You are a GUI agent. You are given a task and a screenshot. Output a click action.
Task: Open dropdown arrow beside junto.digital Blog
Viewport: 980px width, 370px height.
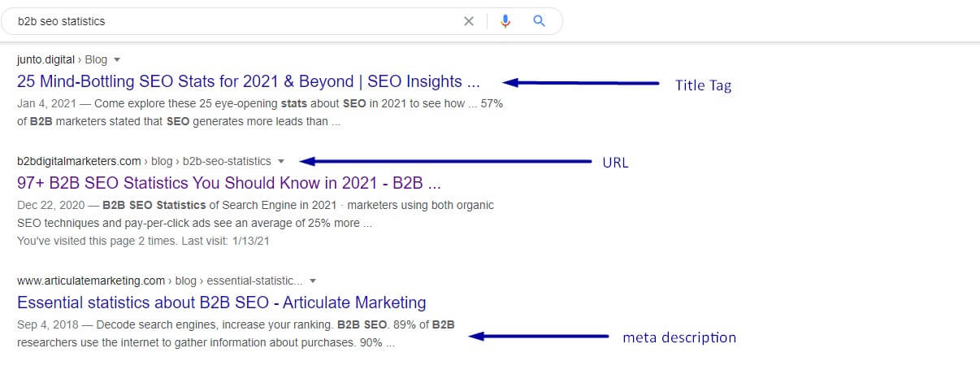117,59
